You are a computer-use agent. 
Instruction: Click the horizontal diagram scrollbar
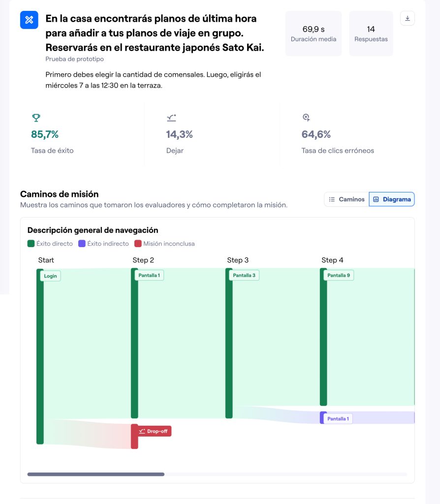(x=96, y=474)
